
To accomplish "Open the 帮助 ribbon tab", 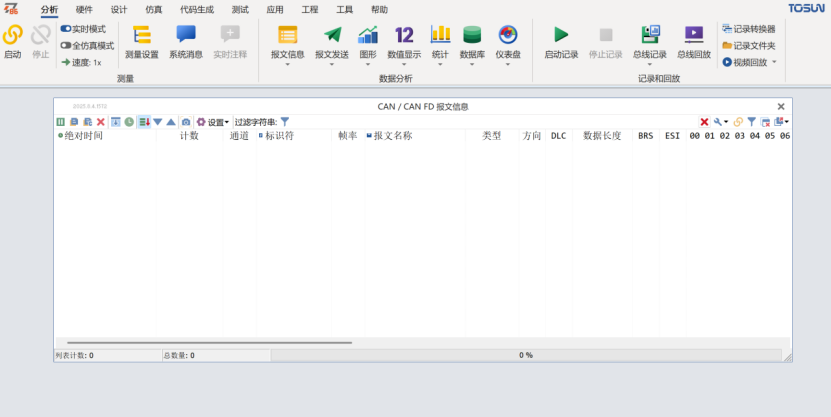I will (x=379, y=10).
